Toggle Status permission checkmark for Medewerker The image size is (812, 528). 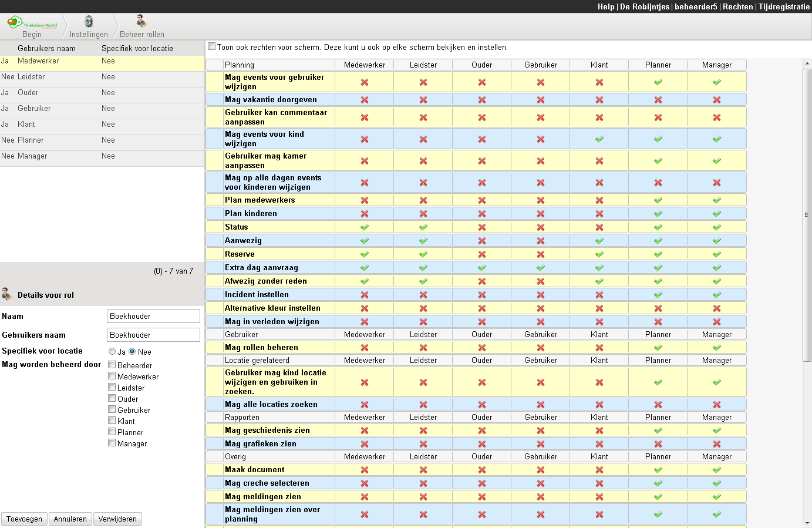(365, 227)
